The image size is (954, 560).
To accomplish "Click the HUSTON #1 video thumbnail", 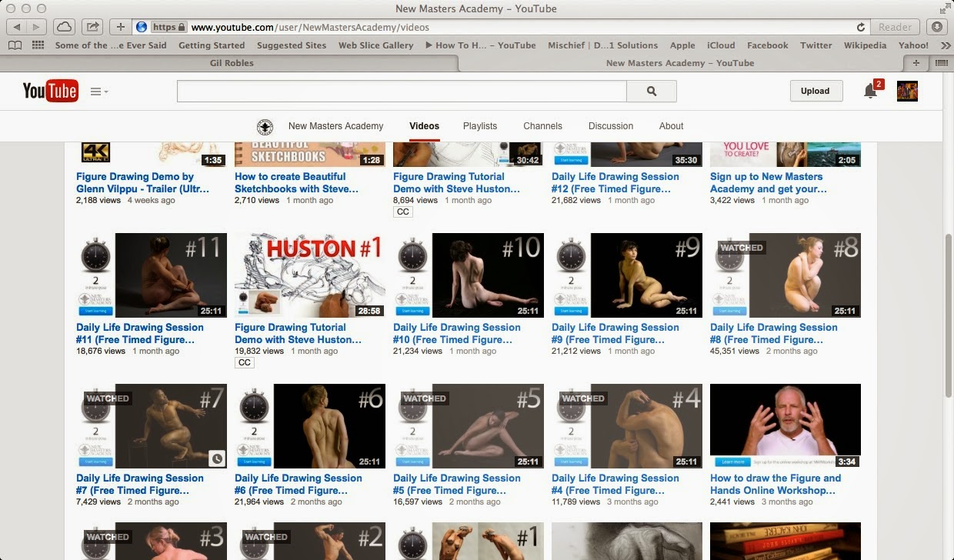I will 310,275.
